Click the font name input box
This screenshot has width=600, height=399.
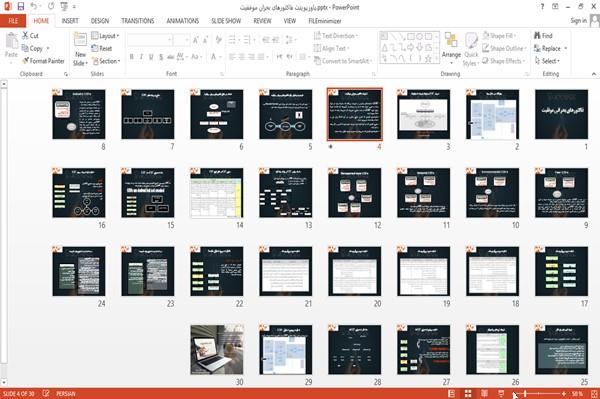149,40
